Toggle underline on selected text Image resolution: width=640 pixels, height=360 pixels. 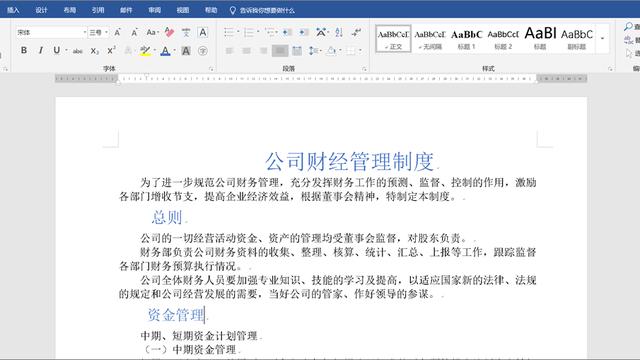[56, 51]
